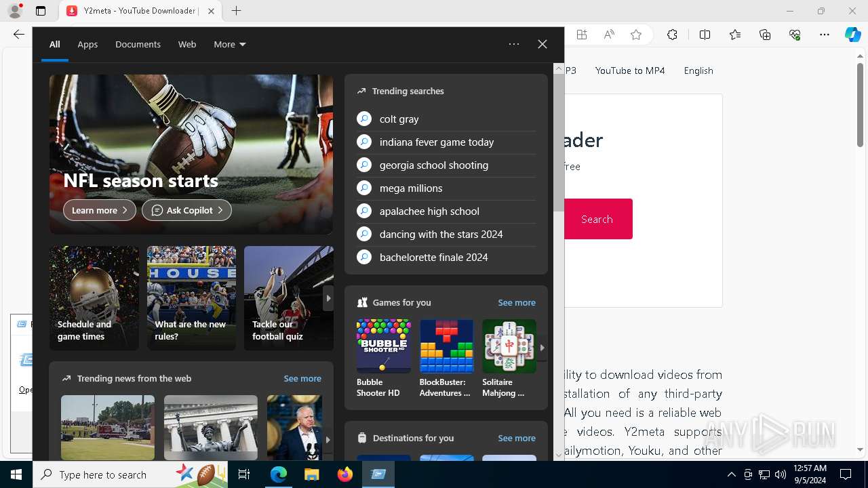
Task: Launch Firefox from taskbar
Action: coord(345,474)
